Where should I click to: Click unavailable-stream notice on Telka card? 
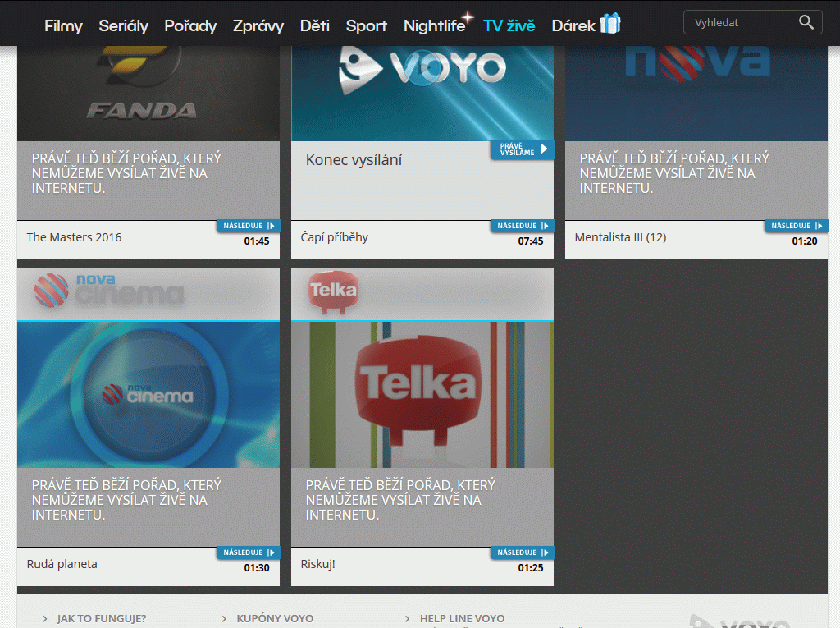click(x=400, y=500)
